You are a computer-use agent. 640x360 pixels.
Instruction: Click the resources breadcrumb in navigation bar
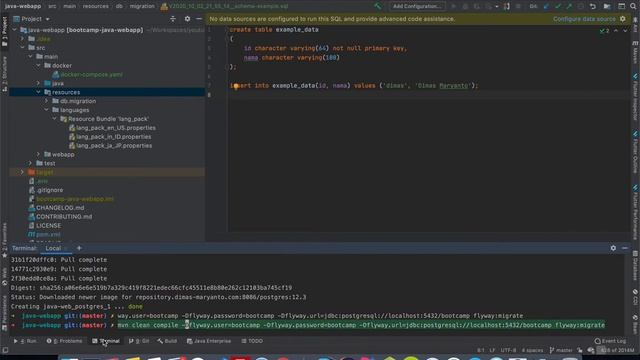point(96,6)
